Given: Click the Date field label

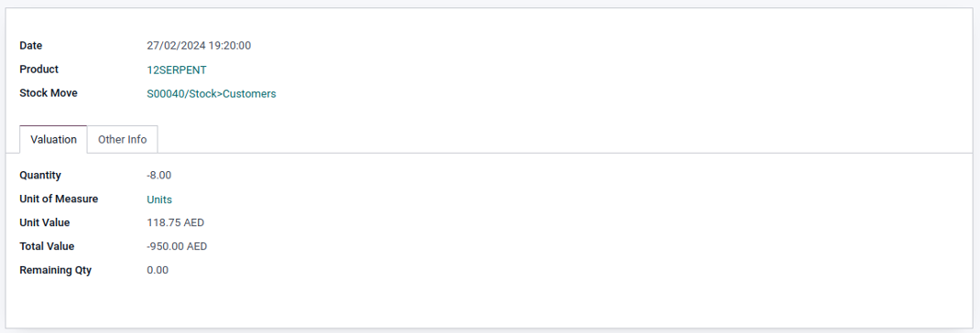Looking at the screenshot, I should pyautogui.click(x=31, y=46).
